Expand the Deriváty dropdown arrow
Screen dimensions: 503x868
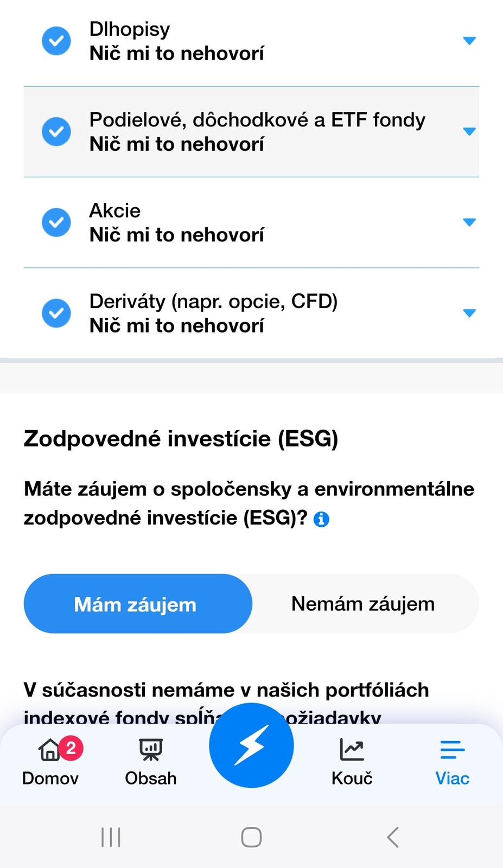[x=469, y=313]
